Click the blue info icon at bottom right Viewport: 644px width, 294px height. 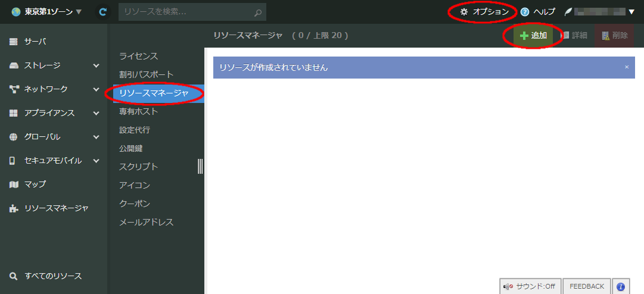[620, 286]
